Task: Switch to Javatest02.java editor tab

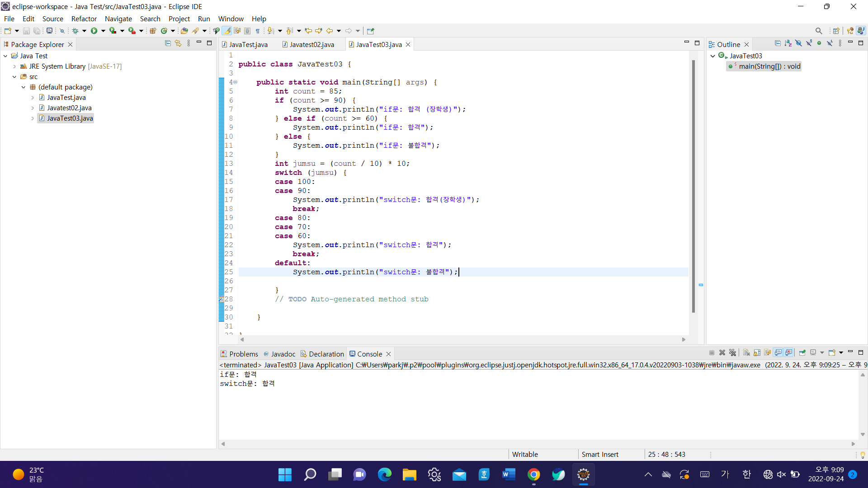Action: 311,44
